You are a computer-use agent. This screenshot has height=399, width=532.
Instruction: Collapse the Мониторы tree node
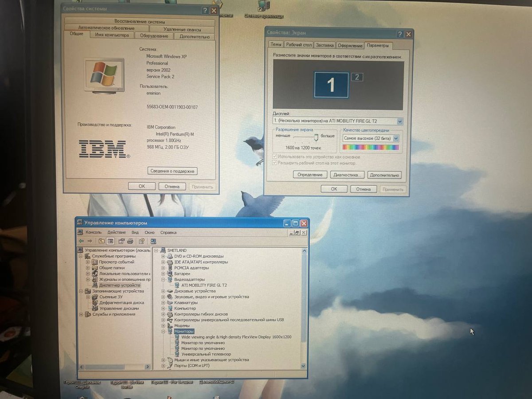point(163,331)
